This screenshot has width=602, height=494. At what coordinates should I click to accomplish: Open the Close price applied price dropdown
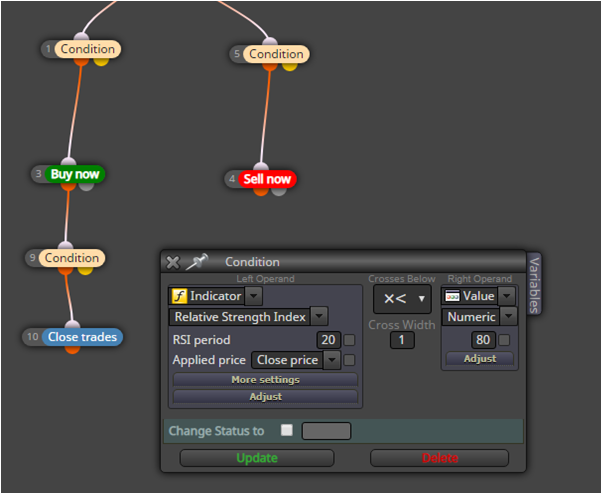(332, 360)
